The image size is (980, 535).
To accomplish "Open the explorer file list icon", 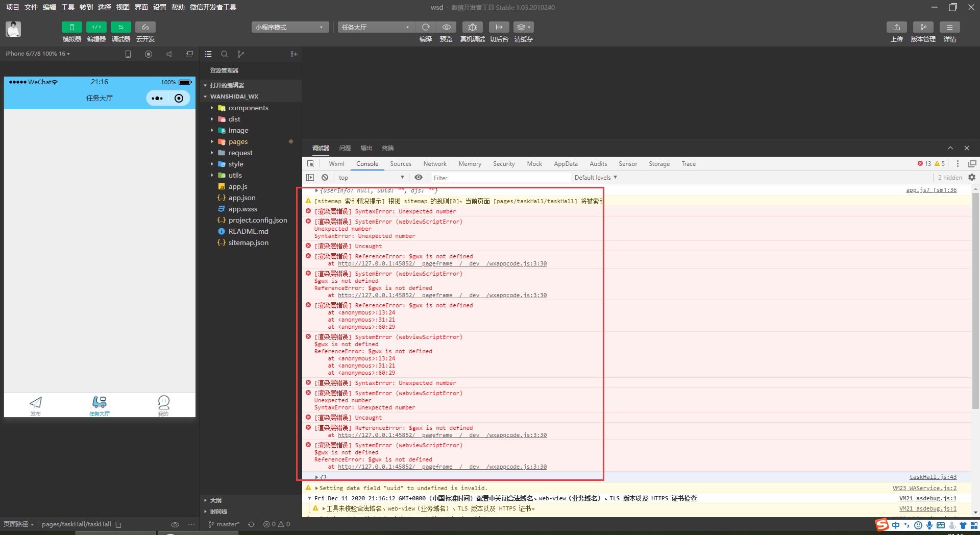I will click(x=208, y=54).
